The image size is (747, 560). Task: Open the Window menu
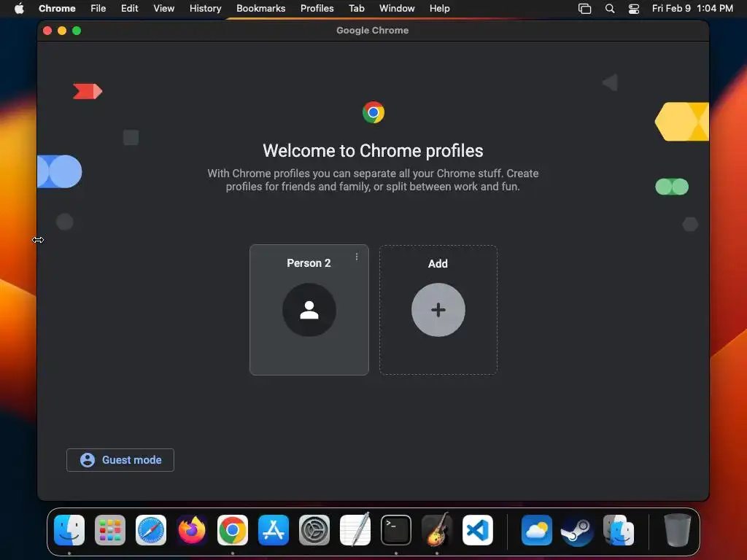click(397, 8)
